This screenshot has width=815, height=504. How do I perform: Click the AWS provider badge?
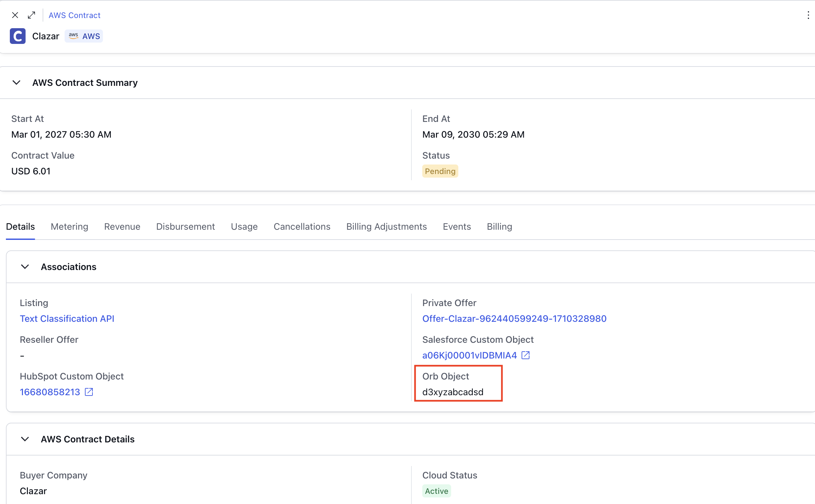tap(84, 36)
